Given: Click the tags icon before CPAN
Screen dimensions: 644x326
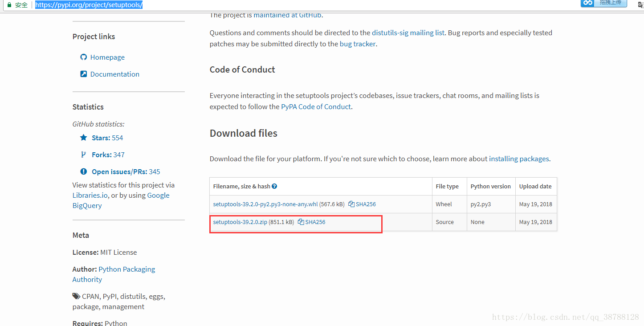Looking at the screenshot, I should pos(76,296).
